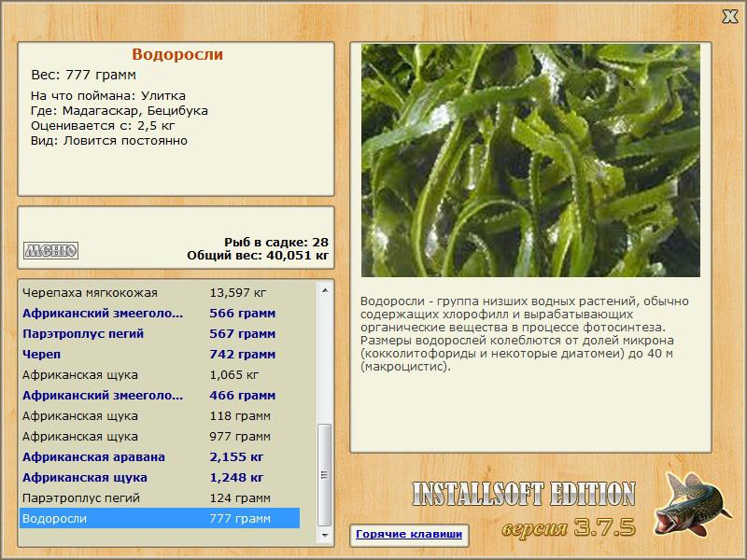
Task: Select Африканская щука 118 грамм entry
Action: click(x=160, y=415)
